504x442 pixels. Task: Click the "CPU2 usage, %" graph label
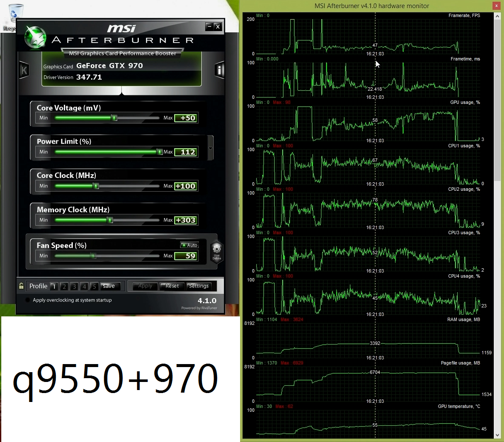tap(464, 189)
